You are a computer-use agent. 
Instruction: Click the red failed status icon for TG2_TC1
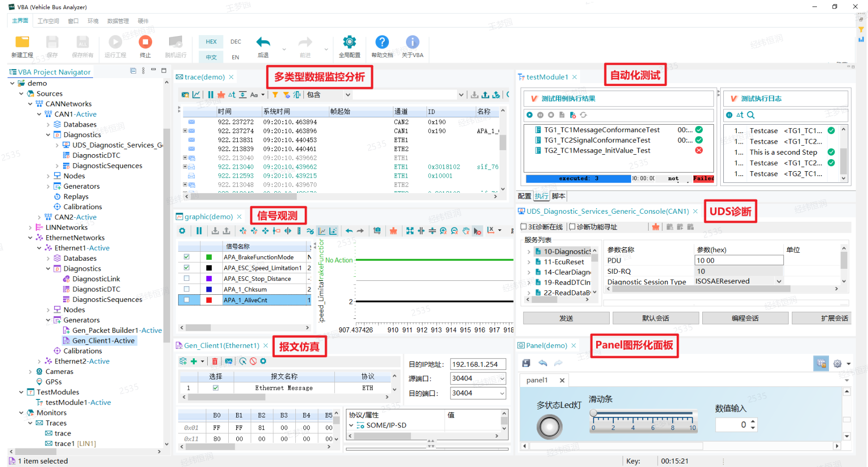[699, 150]
